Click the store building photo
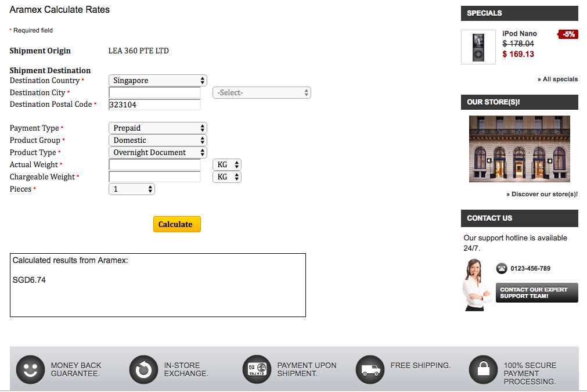The height and width of the screenshot is (392, 587). pyautogui.click(x=519, y=149)
